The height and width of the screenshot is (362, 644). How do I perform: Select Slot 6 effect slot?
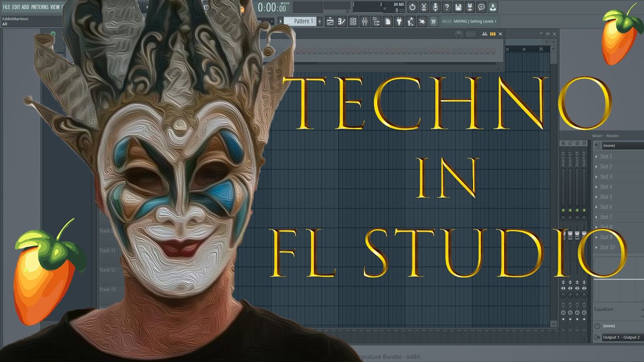coord(619,207)
